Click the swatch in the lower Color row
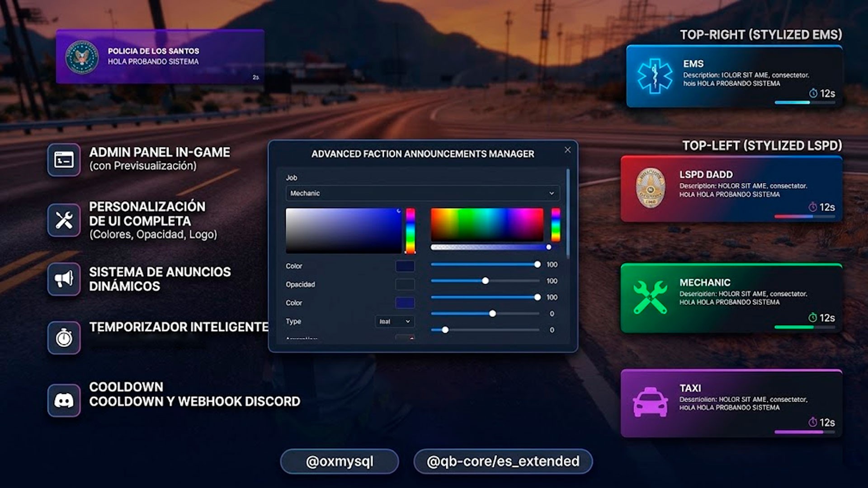 [x=405, y=303]
